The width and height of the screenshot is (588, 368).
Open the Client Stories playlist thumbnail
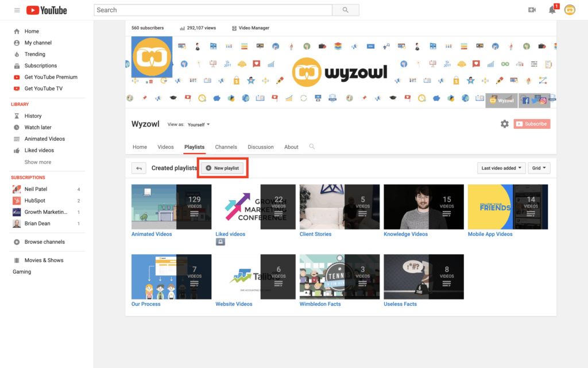[339, 207]
